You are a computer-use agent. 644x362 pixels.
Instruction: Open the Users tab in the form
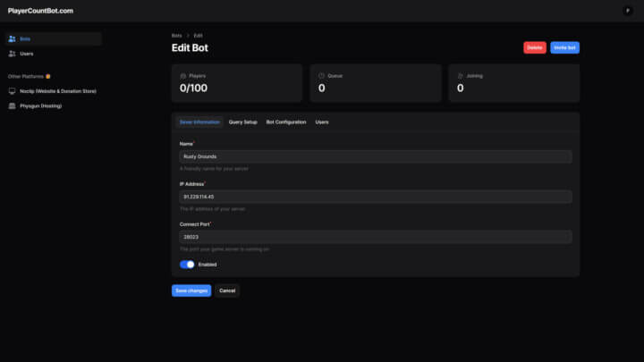click(322, 122)
